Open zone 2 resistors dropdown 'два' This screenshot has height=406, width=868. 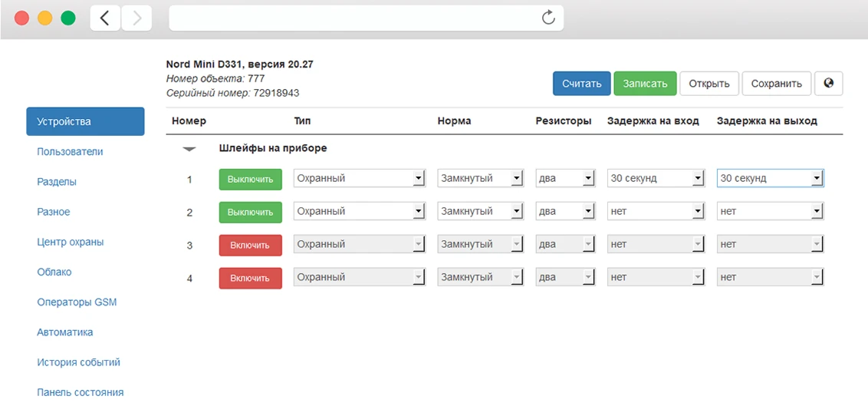tap(565, 212)
